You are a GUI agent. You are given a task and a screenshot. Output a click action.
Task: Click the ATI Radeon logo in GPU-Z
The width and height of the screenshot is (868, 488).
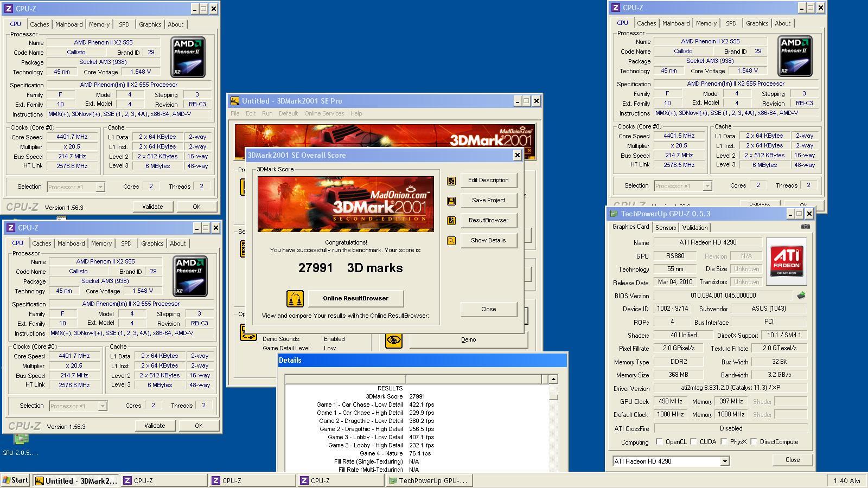(787, 261)
